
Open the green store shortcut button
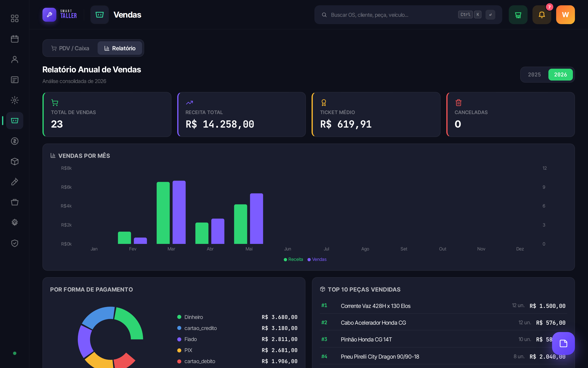coord(518,15)
